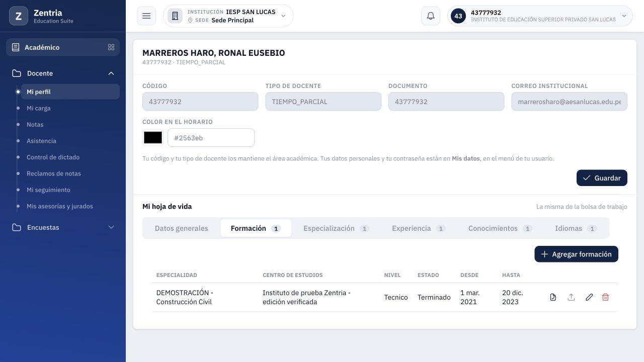Open the Idiomas tab
644x362 pixels.
tap(576, 228)
